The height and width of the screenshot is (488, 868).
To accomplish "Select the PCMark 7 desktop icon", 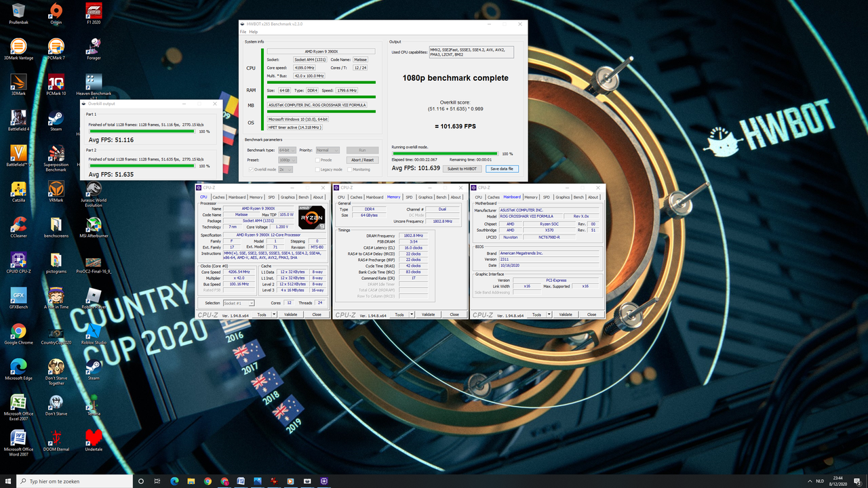I will (x=56, y=47).
